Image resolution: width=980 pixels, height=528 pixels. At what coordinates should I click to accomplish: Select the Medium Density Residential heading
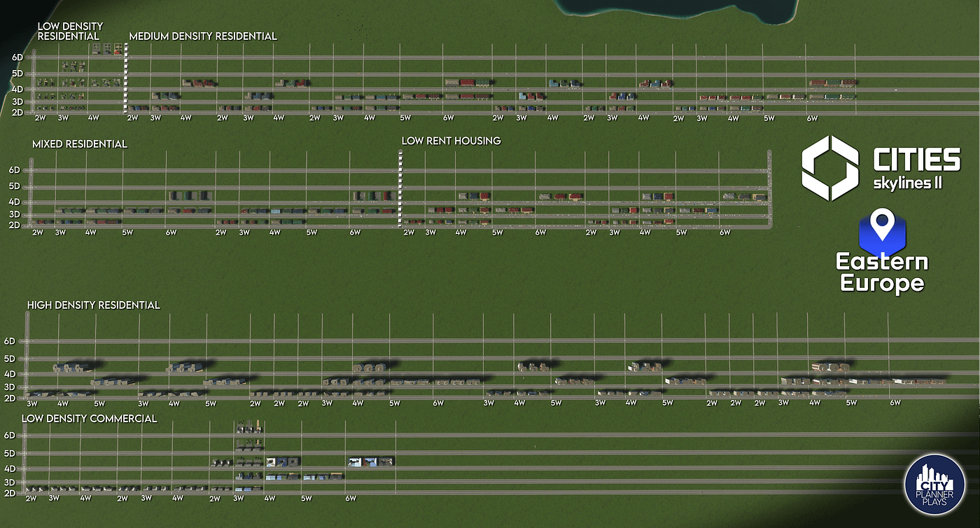coord(203,36)
